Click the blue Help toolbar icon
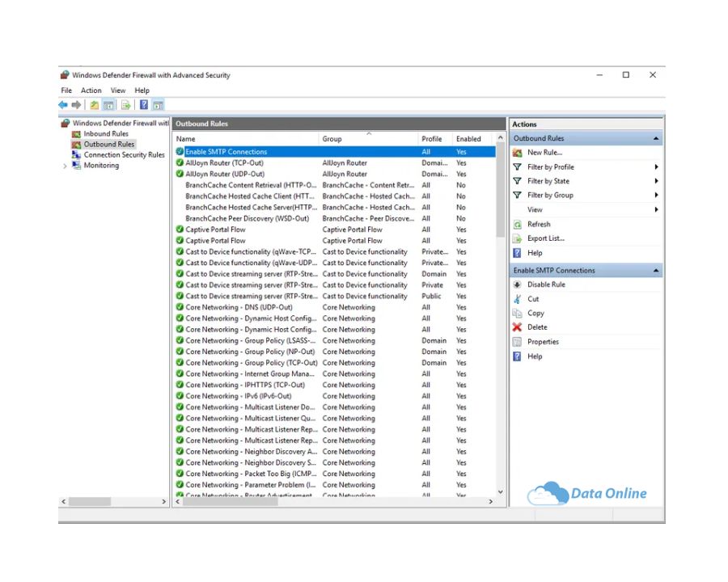Screen dimensions: 728x582 pyautogui.click(x=144, y=104)
